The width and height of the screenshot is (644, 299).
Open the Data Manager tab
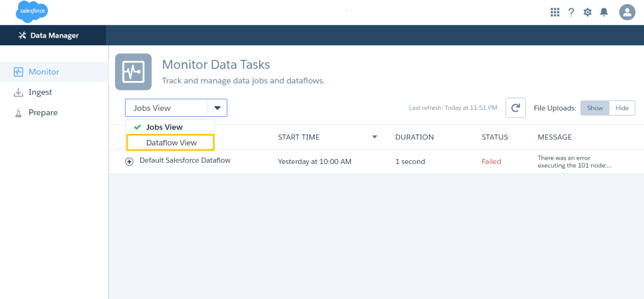pos(53,35)
